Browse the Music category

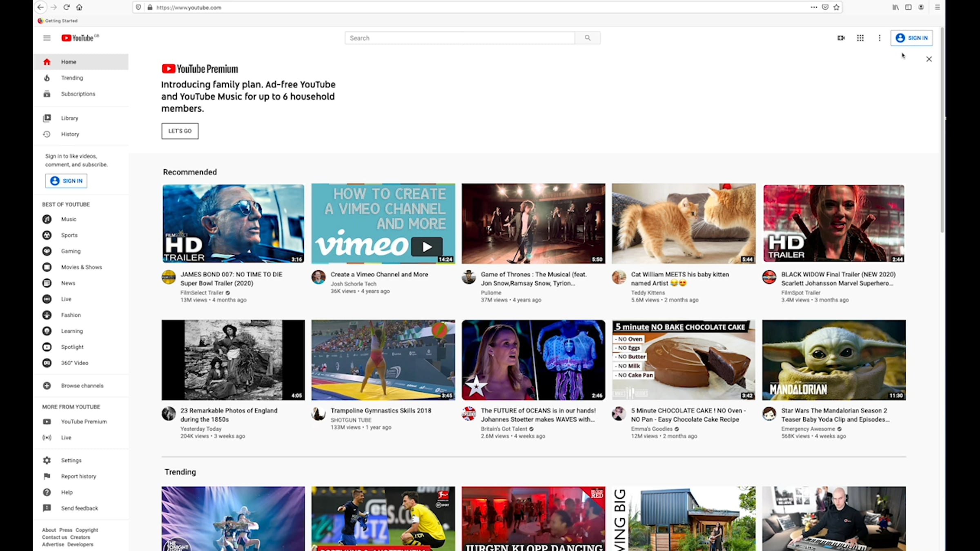(81, 219)
